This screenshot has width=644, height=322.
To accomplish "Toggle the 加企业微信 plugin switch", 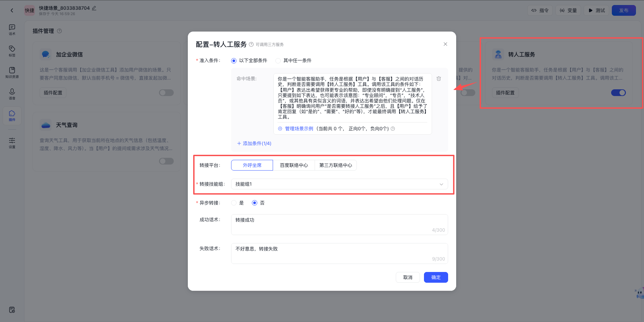I will [166, 93].
